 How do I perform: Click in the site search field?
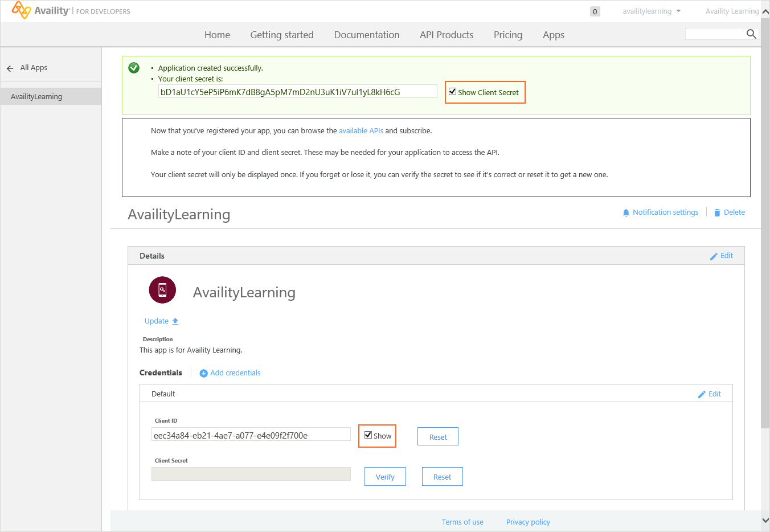click(x=715, y=34)
